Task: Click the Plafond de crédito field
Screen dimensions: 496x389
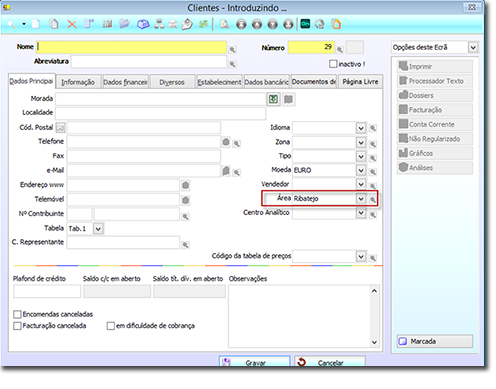Action: (x=47, y=291)
